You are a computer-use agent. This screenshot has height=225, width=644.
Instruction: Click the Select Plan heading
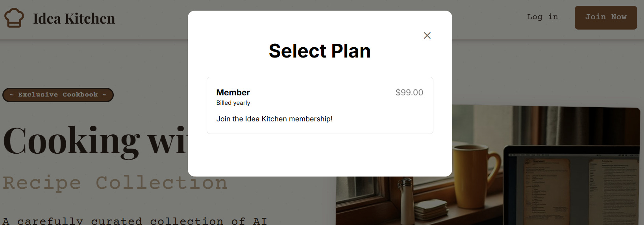320,51
